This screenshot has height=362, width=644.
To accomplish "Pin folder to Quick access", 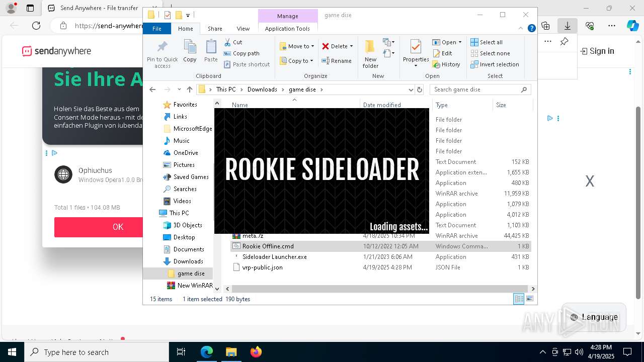I will click(x=162, y=54).
